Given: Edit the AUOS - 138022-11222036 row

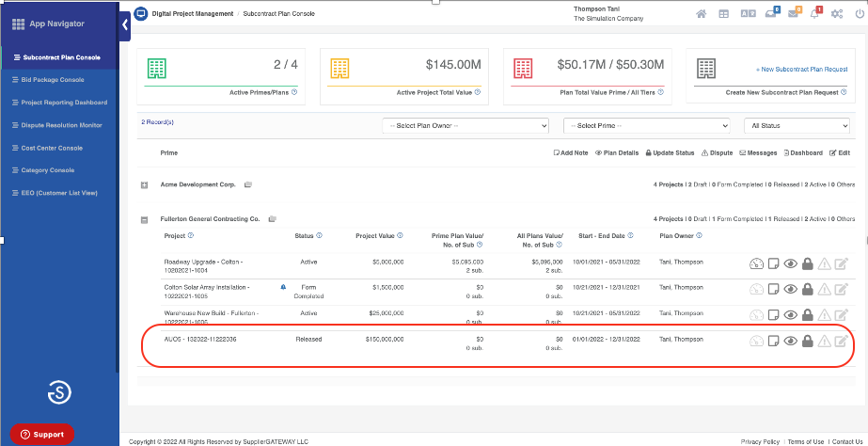Looking at the screenshot, I should 842,342.
